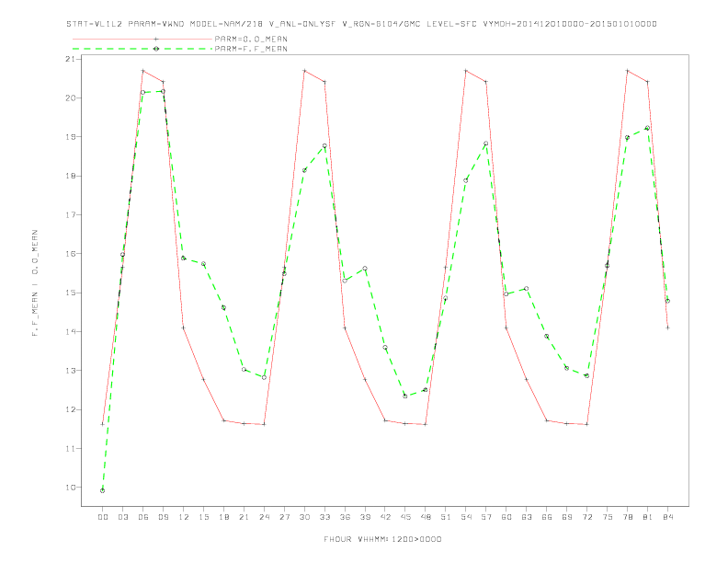The height and width of the screenshot is (563, 728).
Task: Click the x-axis title FHOUR VHHMM:1200>0000
Action: click(382, 539)
